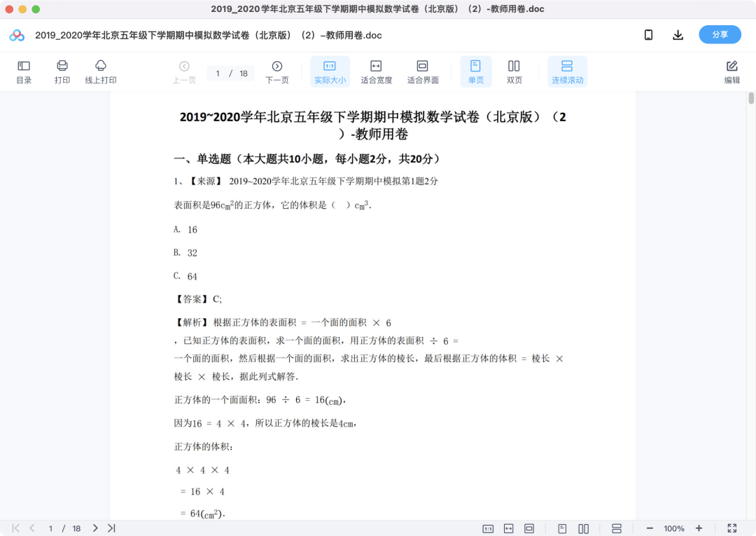Click the mobile device icon in header
This screenshot has height=536, width=756.
pyautogui.click(x=648, y=35)
